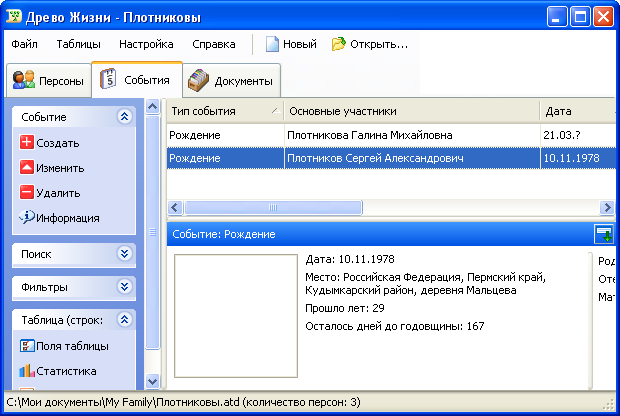Click the Поля таблицы icon
Viewport: 620px width, 416px height.
coord(27,346)
